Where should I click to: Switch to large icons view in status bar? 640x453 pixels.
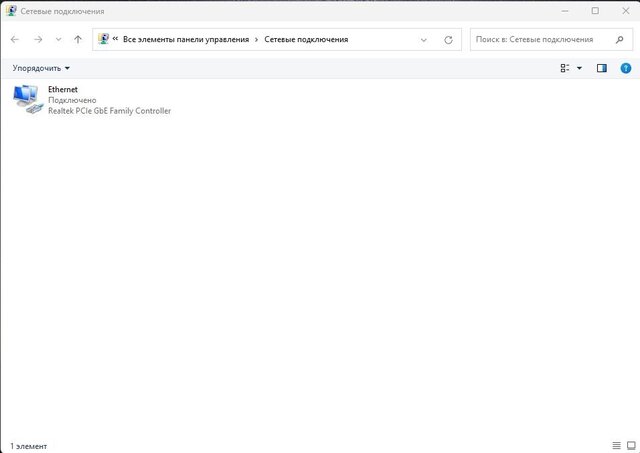click(631, 445)
